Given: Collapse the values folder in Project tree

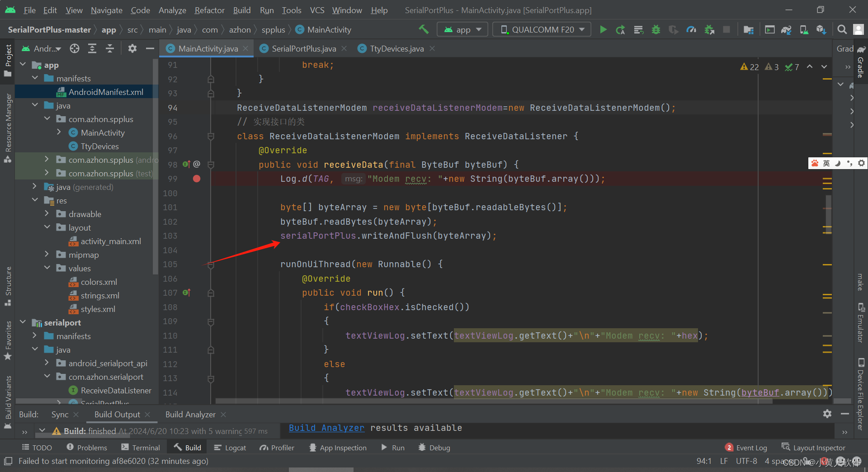Looking at the screenshot, I should [47, 268].
